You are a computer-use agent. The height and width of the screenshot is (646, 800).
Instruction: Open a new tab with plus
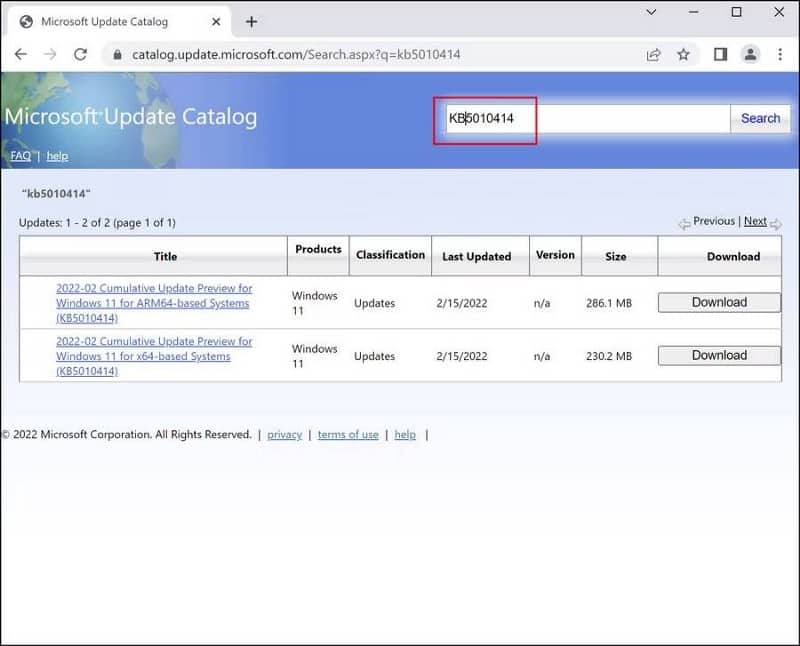[251, 22]
